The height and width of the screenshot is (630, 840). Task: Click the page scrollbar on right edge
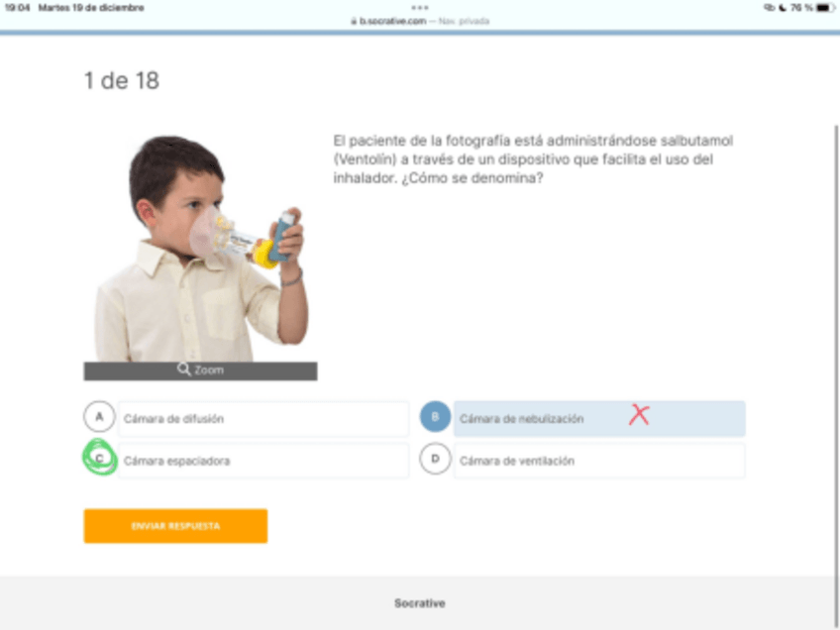coord(836,351)
